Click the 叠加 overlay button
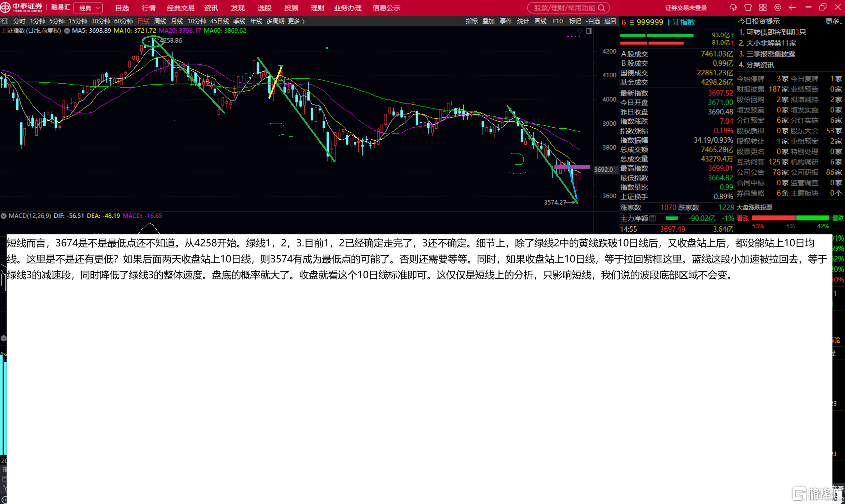Screen dimensions: 845x504 (488, 21)
